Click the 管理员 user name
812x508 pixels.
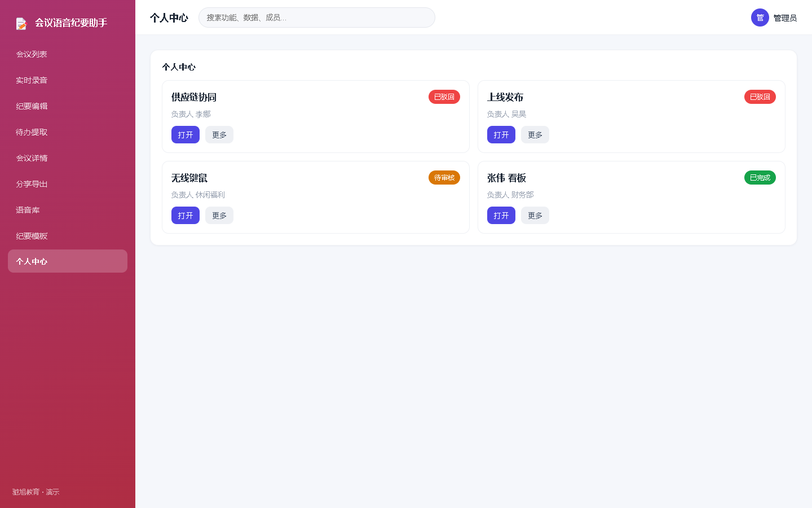(x=785, y=18)
